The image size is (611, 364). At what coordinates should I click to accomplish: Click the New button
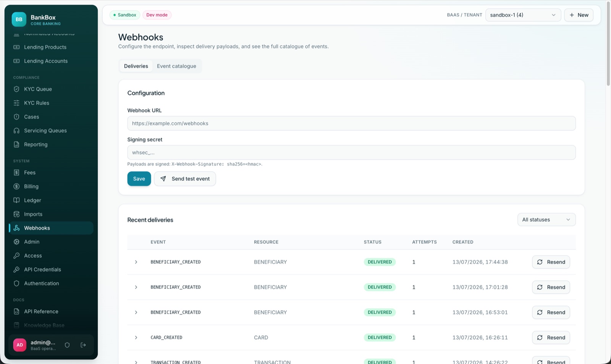(x=579, y=15)
